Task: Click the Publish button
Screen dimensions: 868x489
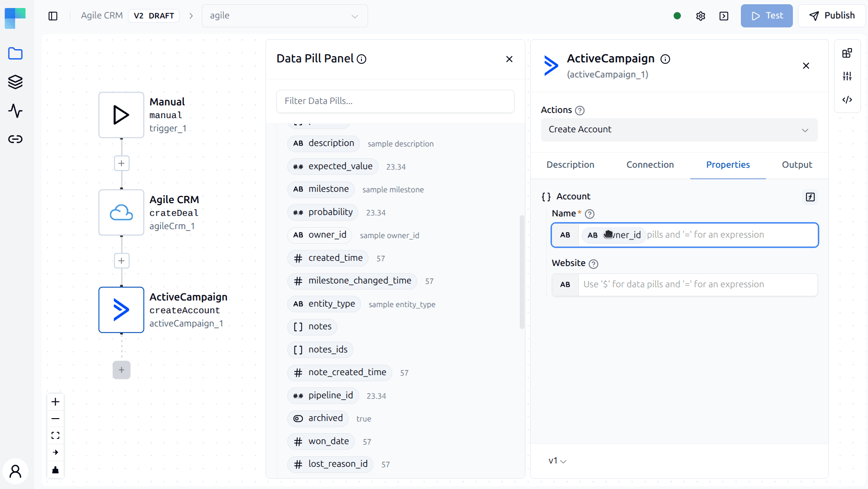Action: pyautogui.click(x=832, y=16)
